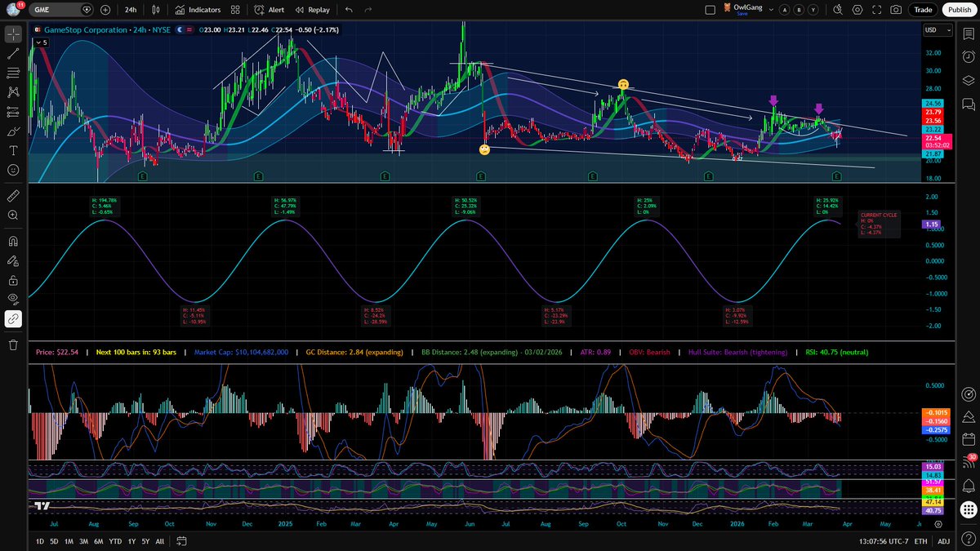The width and height of the screenshot is (980, 551).
Task: Select the 1D time range
Action: 41,541
